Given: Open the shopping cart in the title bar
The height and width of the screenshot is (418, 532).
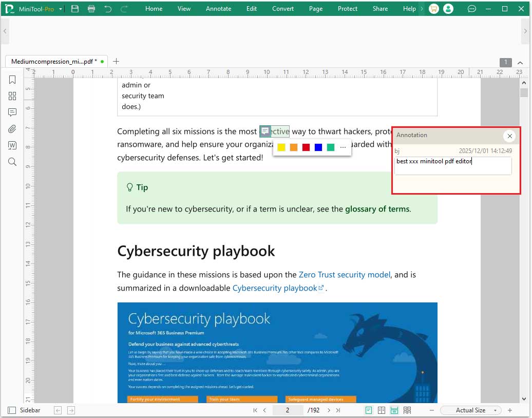Looking at the screenshot, I should point(433,9).
